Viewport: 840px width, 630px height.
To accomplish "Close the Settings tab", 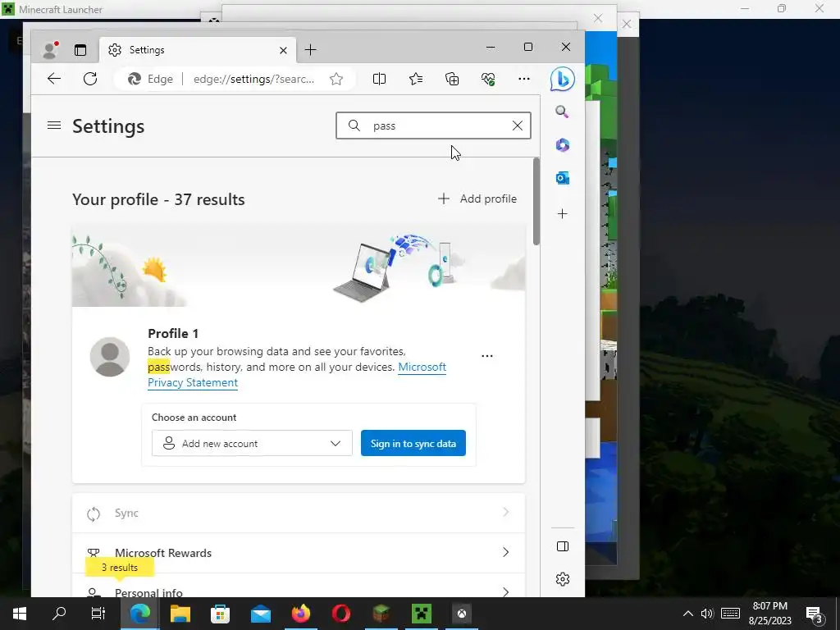I will point(283,50).
